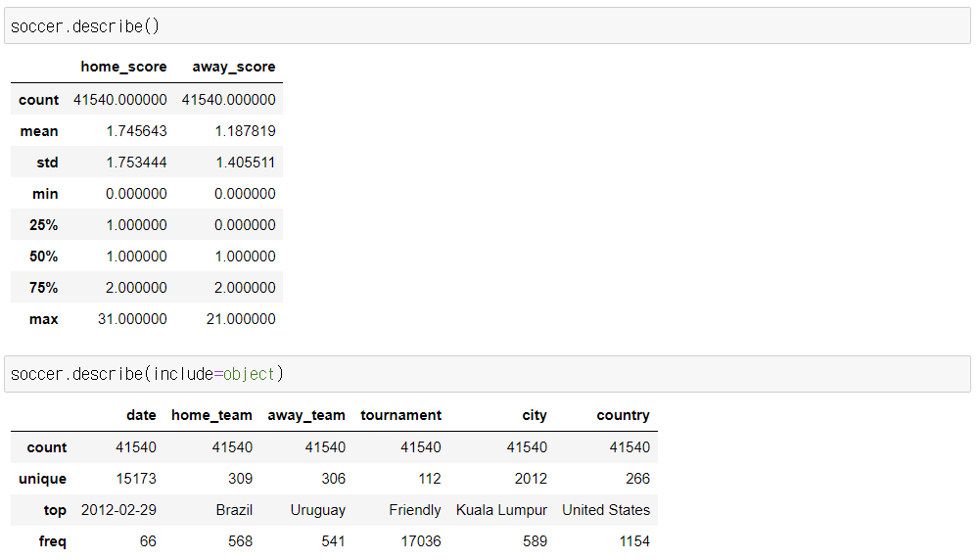Click unique date value 15173
The width and height of the screenshot is (980, 560).
136,479
